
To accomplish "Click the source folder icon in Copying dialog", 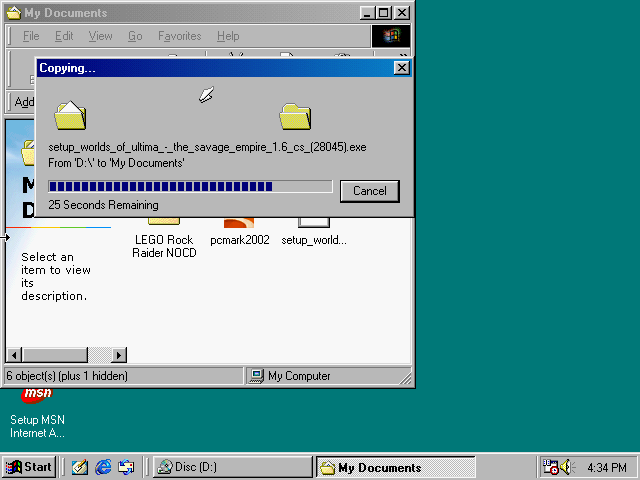I will click(x=70, y=116).
